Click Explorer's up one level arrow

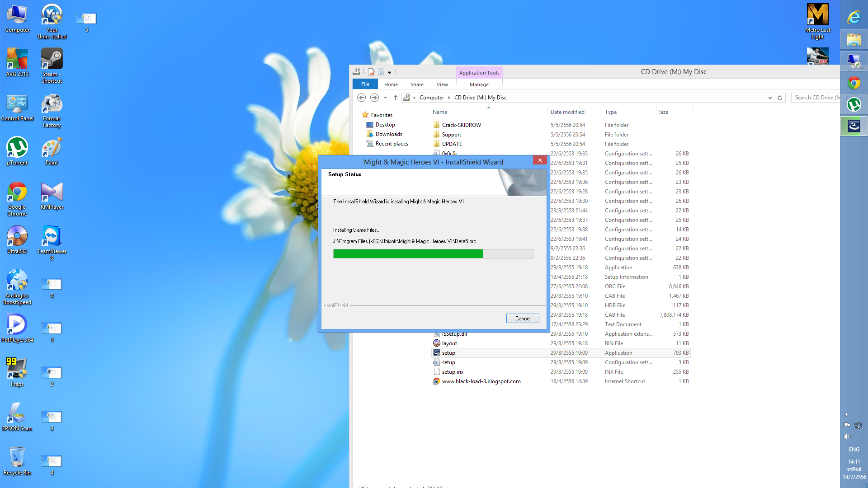tap(396, 98)
